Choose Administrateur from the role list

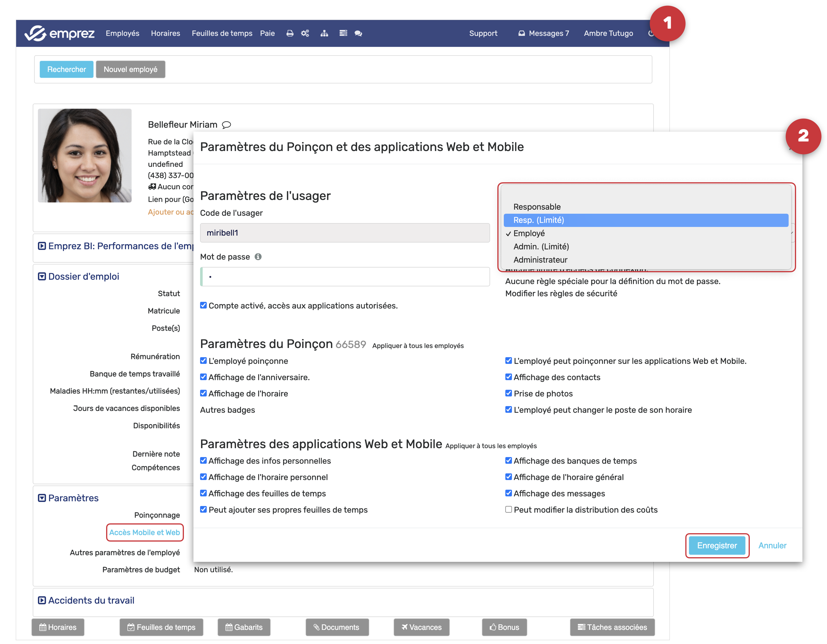(540, 260)
